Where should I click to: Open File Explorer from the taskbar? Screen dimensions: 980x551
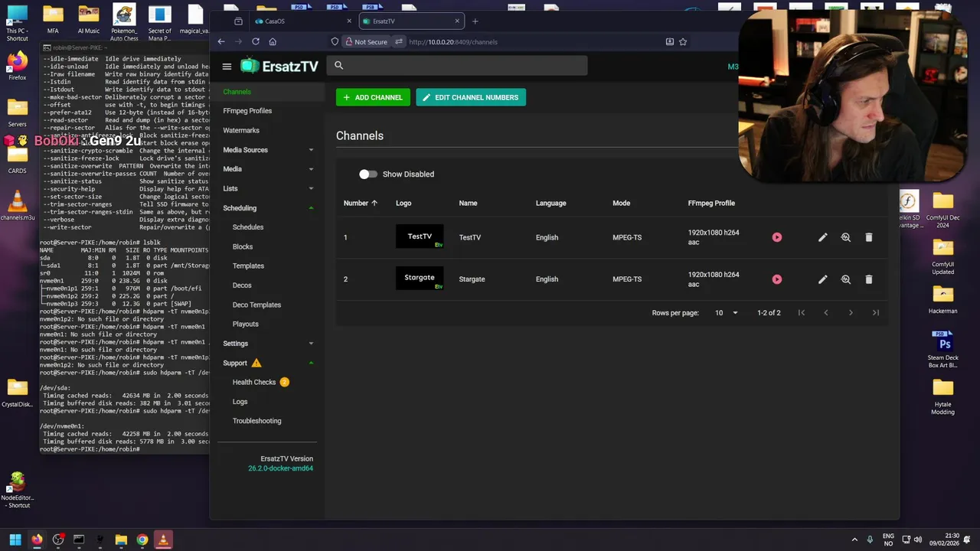pos(121,540)
